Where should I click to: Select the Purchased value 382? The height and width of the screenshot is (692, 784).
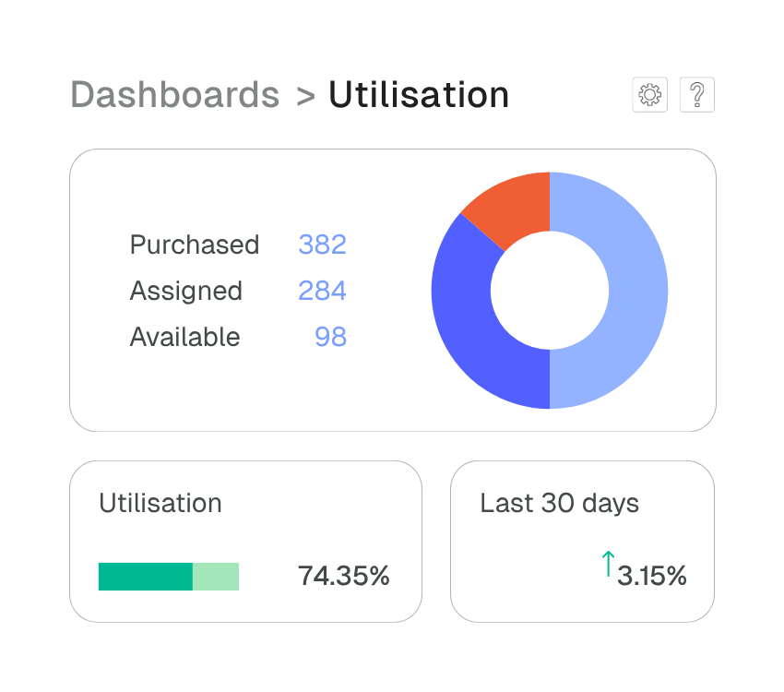point(323,245)
